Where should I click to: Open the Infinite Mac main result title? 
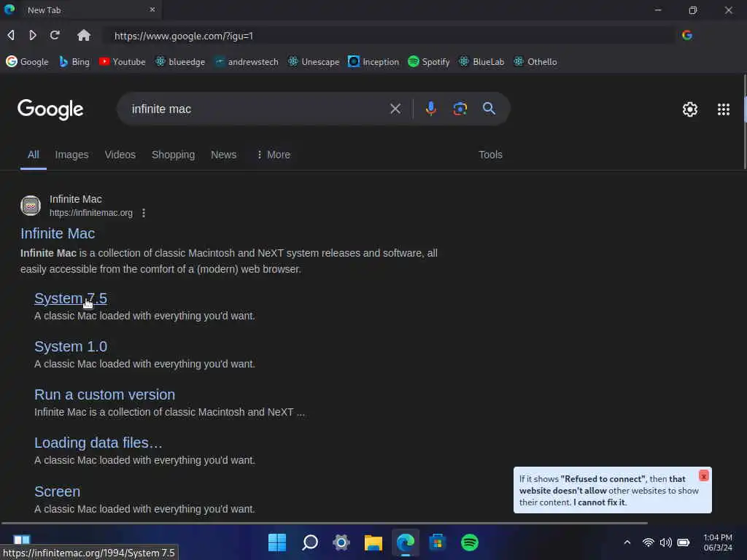pos(58,233)
